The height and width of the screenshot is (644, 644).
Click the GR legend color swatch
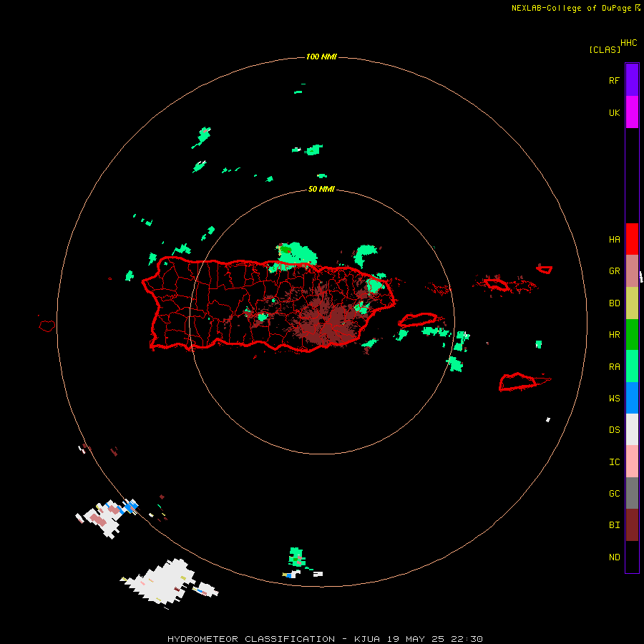tap(632, 271)
